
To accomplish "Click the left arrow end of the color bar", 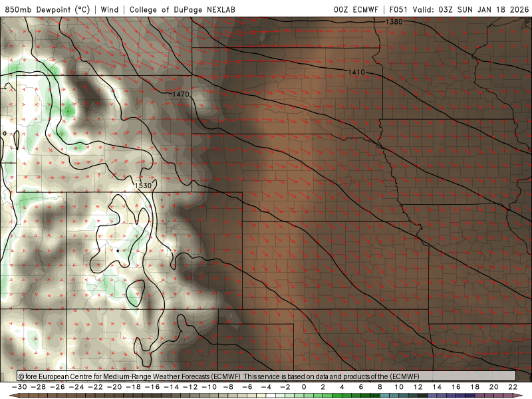I will pos(13,396).
